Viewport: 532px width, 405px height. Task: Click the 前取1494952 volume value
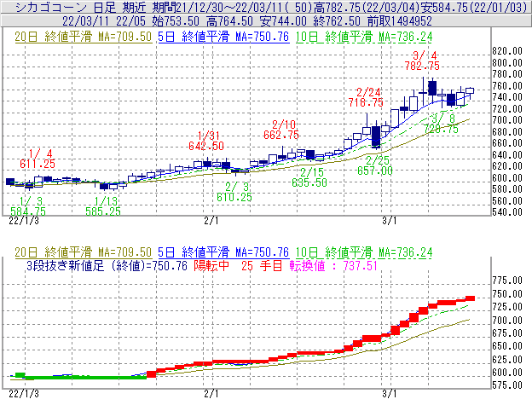click(x=400, y=21)
